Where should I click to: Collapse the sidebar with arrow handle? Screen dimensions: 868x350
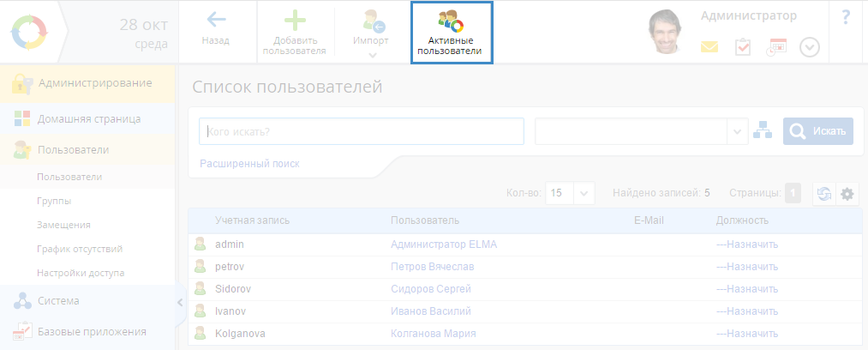[179, 302]
